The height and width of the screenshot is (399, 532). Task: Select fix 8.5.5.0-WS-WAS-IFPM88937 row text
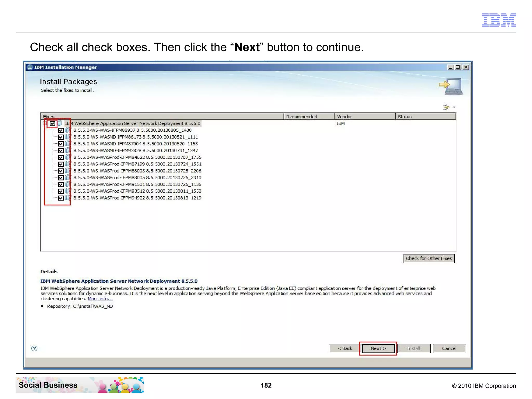coord(132,130)
